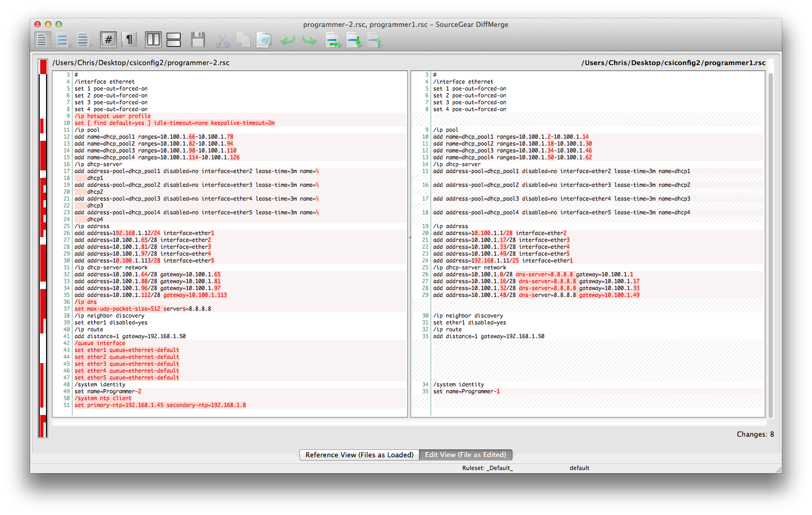The height and width of the screenshot is (515, 812).
Task: Toggle line numbers with the # button
Action: (x=108, y=40)
